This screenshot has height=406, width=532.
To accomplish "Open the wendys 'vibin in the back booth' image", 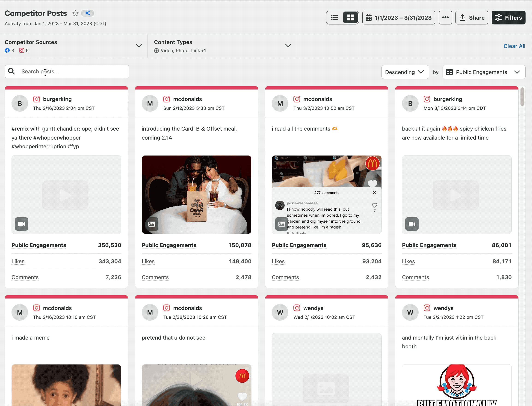I will pyautogui.click(x=457, y=385).
